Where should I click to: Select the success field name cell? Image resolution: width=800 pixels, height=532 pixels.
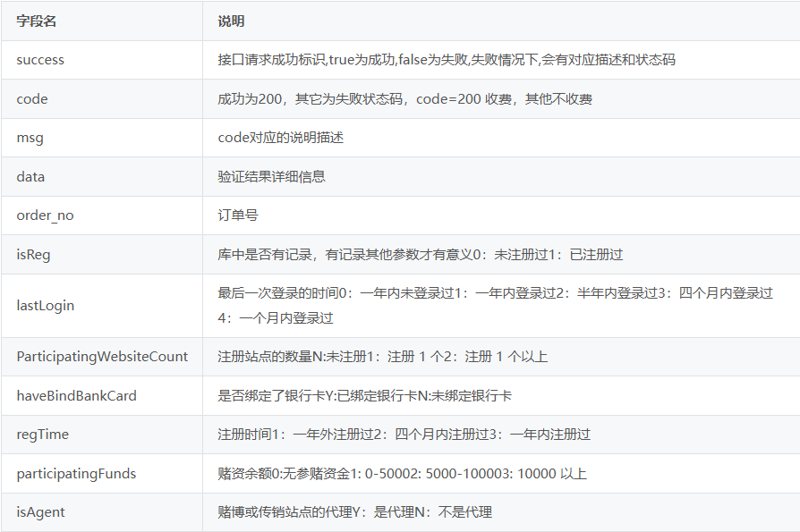(40, 60)
